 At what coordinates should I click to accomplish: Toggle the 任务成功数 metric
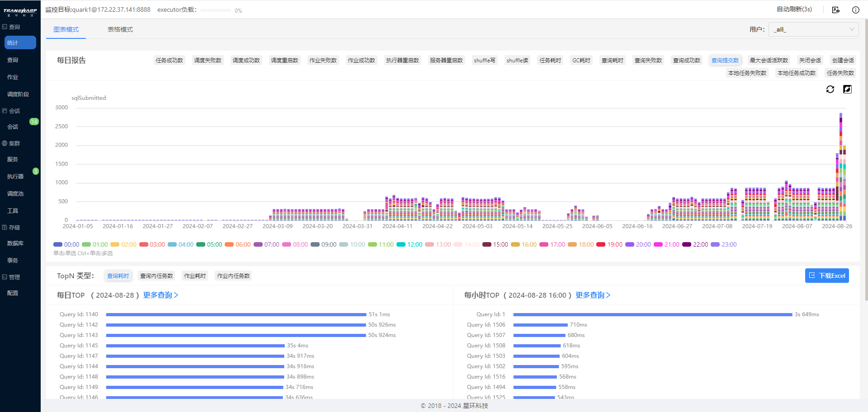170,61
